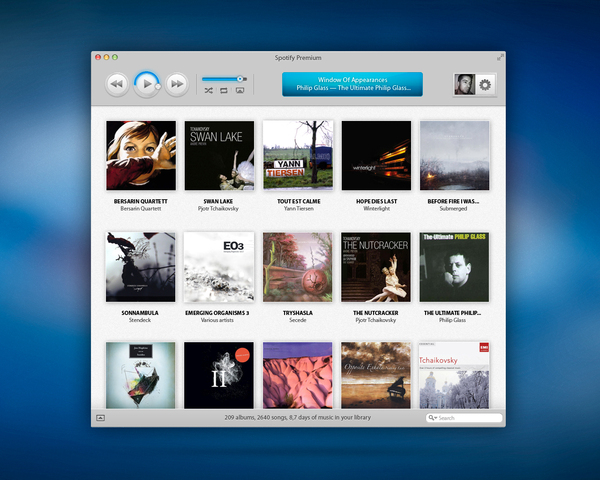Open the Bersarin Quartett album cover
Viewport: 600px width, 480px height.
141,155
